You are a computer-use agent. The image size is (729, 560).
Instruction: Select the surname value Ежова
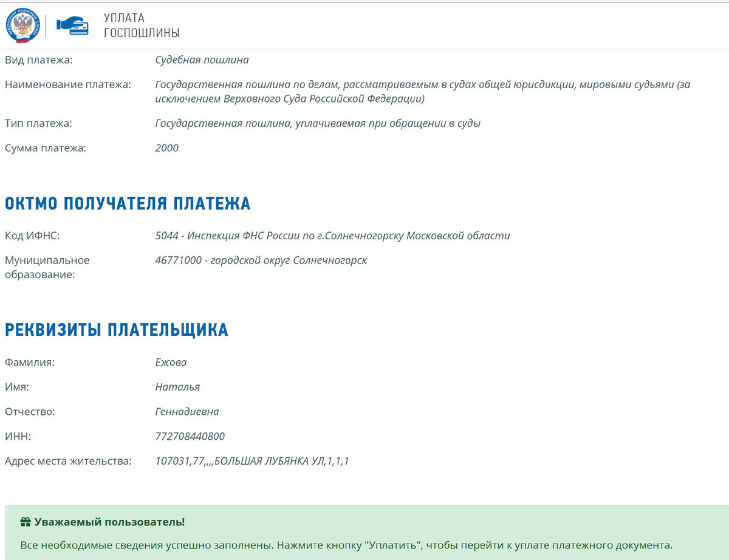(x=171, y=363)
